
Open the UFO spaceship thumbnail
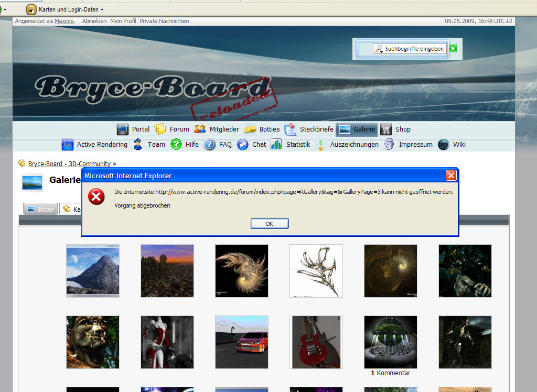(390, 342)
